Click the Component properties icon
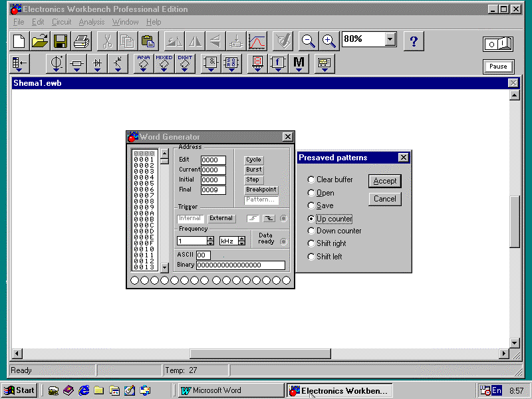The height and width of the screenshot is (399, 532). (283, 41)
